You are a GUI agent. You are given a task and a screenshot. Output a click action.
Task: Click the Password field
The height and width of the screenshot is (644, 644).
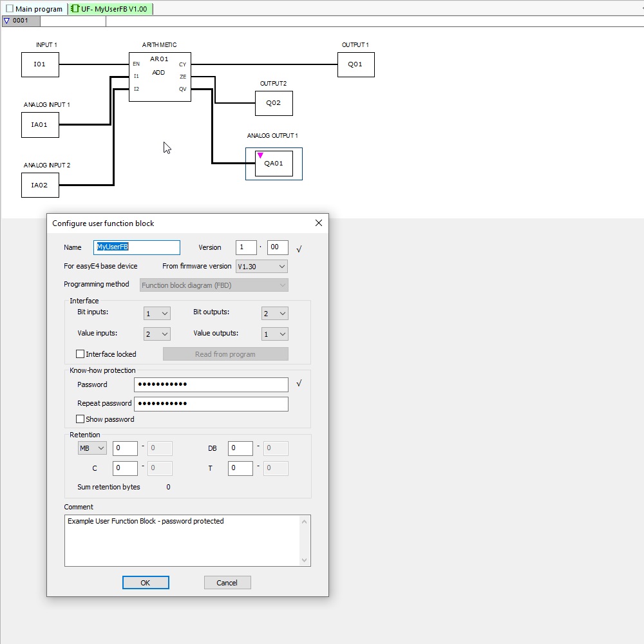pos(211,385)
